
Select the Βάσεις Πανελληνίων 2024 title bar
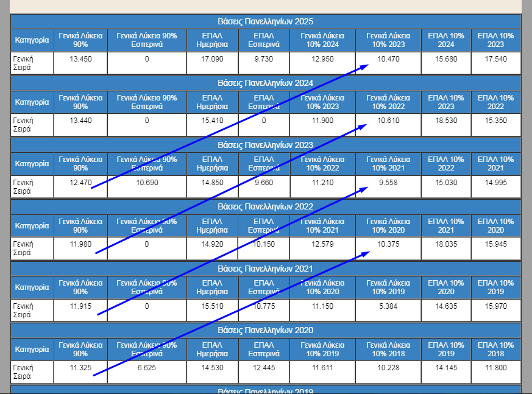click(x=265, y=83)
